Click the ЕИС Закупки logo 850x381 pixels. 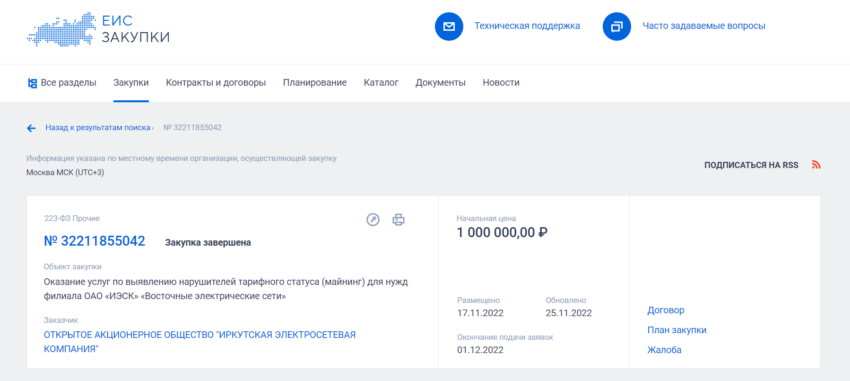point(98,29)
